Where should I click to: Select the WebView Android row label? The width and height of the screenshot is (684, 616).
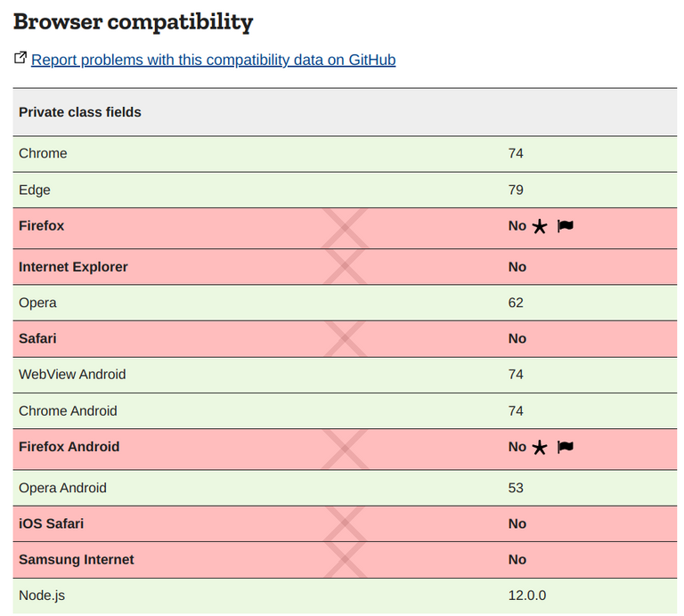click(x=72, y=375)
